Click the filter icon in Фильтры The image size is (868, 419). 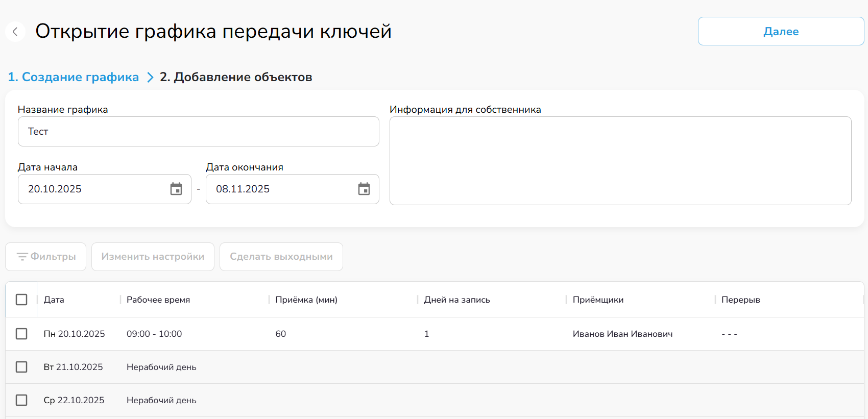click(x=22, y=257)
